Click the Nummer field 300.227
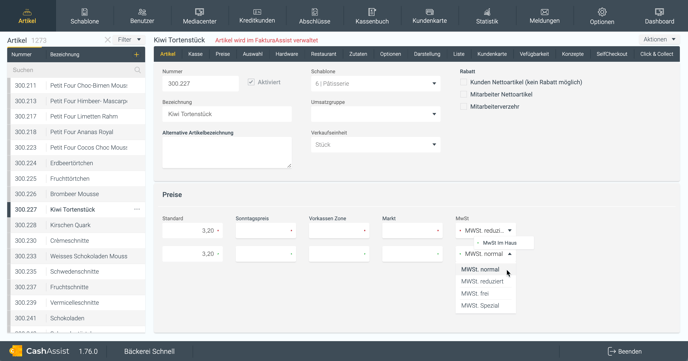The width and height of the screenshot is (688, 361). click(201, 83)
